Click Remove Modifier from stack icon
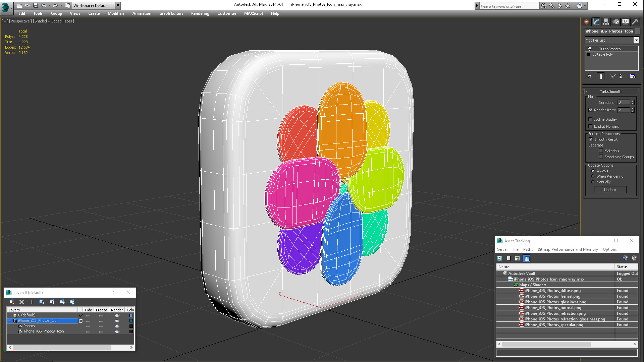644x362 pixels. tap(621, 76)
